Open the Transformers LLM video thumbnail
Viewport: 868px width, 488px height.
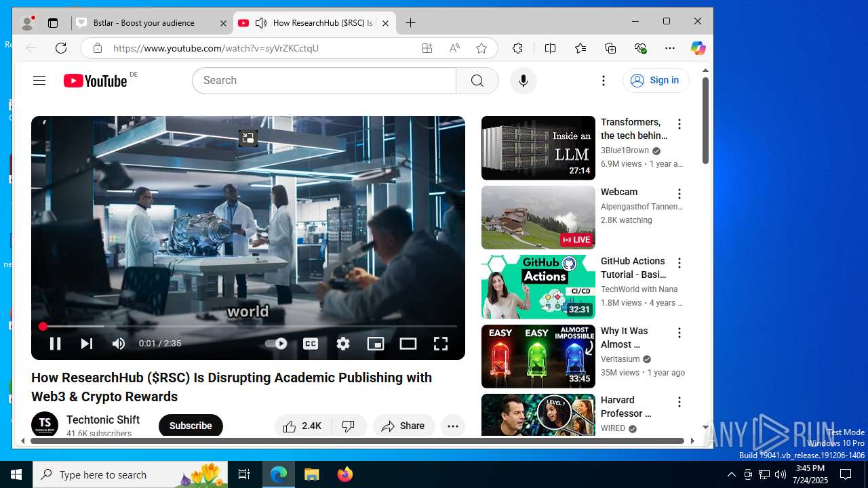tap(538, 148)
